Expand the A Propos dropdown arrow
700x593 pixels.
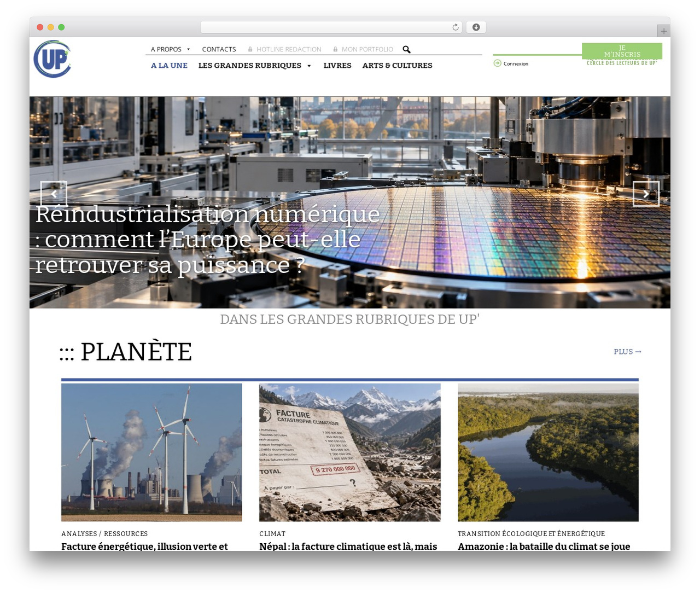pyautogui.click(x=188, y=49)
